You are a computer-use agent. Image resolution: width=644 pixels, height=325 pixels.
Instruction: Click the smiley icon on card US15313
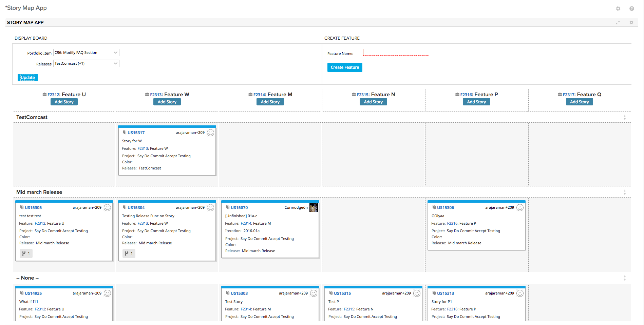[520, 293]
